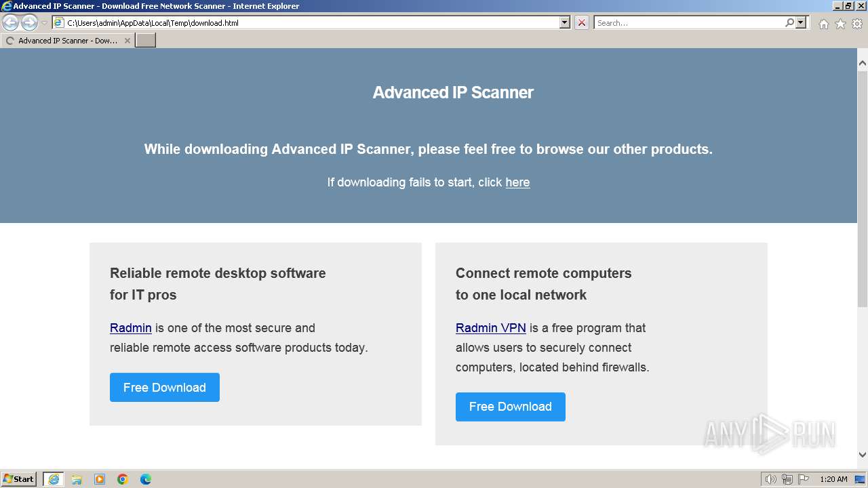Click the scrollbar down arrow

click(863, 455)
